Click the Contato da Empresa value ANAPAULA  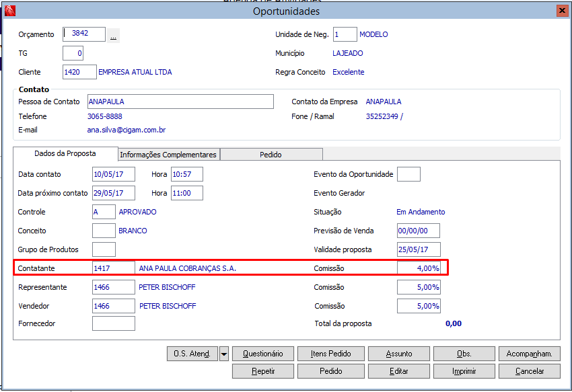pos(384,102)
